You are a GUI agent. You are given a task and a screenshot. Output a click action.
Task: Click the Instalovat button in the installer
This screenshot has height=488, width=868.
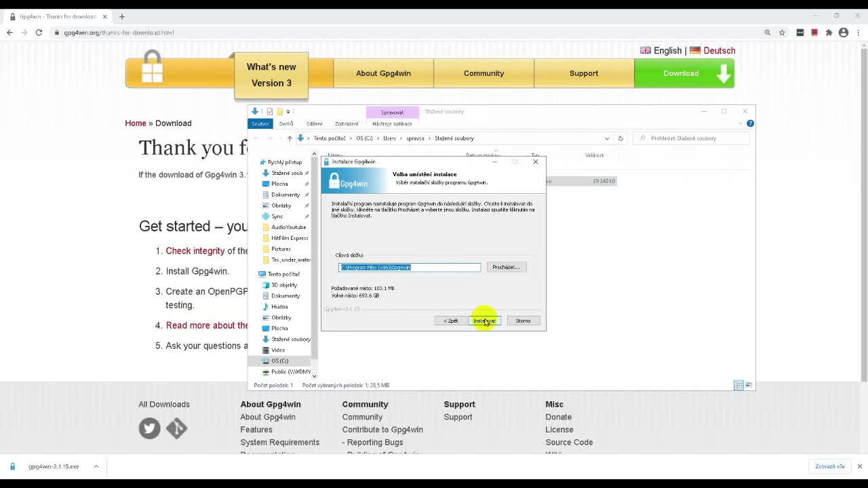point(485,321)
